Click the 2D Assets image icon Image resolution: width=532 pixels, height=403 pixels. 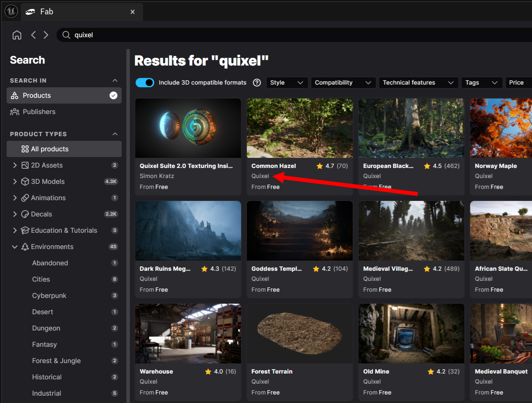[x=25, y=165]
